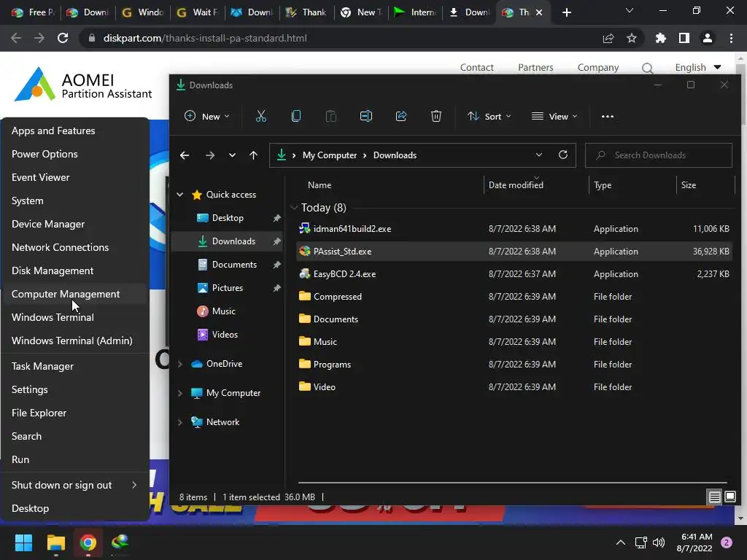Screen dimensions: 747x560
Task: Collapse the Quick access tree node
Action: 180,194
